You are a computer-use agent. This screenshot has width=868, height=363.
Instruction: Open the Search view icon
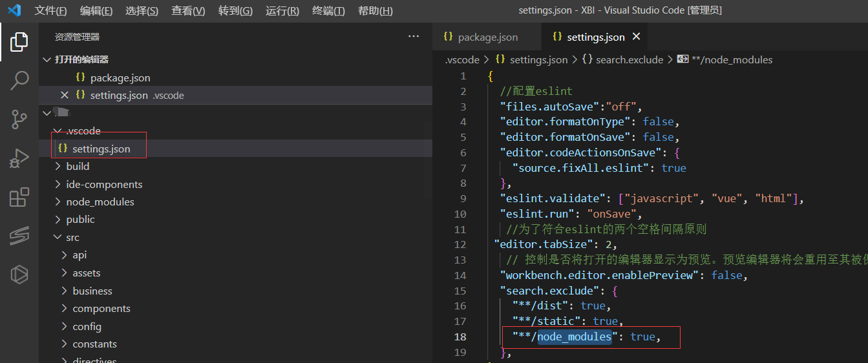[x=19, y=81]
